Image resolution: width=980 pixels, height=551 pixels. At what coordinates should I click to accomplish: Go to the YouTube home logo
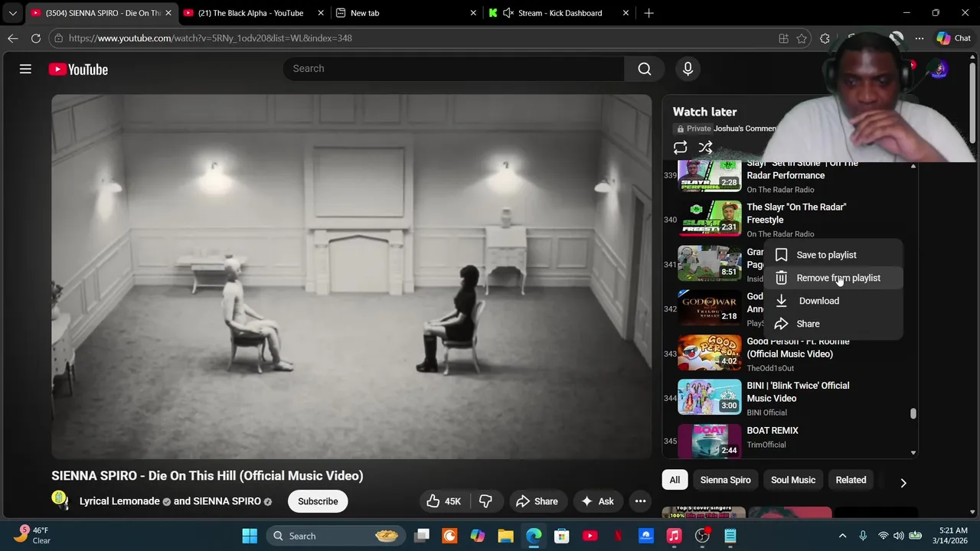click(78, 69)
